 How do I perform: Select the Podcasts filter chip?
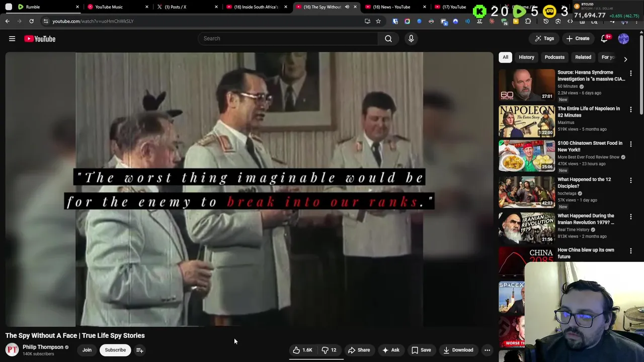(554, 57)
